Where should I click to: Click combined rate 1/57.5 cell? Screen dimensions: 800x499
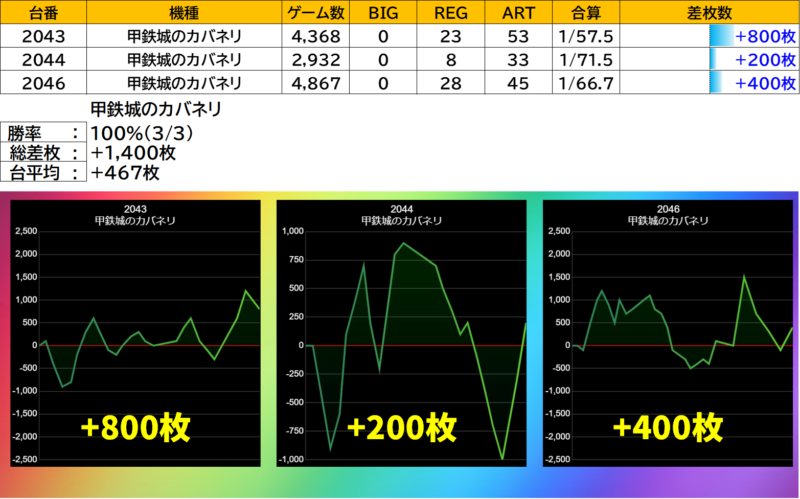click(586, 36)
